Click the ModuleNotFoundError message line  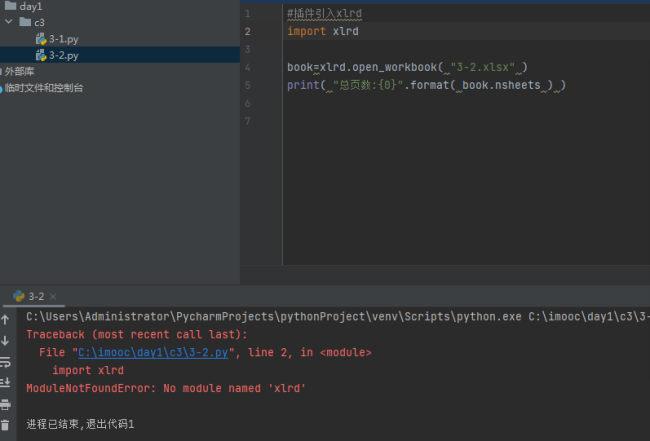[x=166, y=388]
